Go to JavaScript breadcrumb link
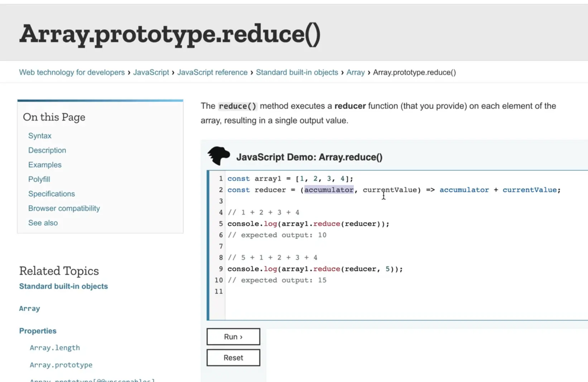This screenshot has height=382, width=588. (151, 72)
